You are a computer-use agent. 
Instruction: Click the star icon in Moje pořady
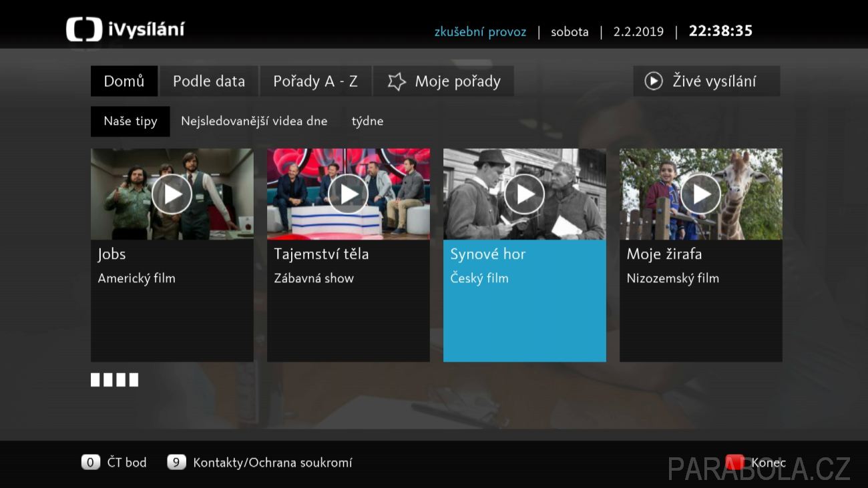click(x=397, y=81)
